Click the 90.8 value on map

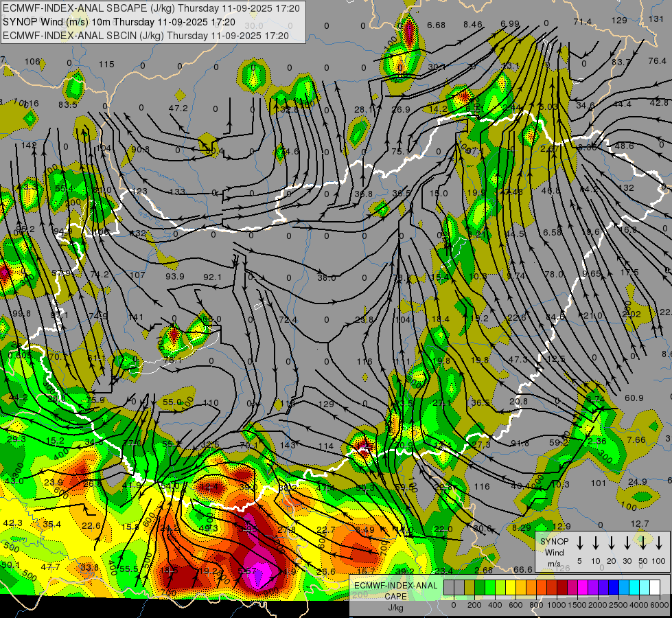(x=141, y=149)
